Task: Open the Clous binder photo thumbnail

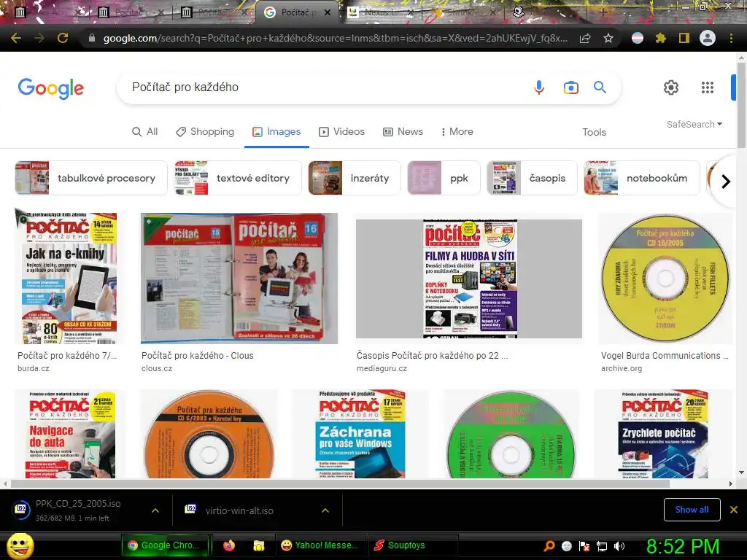Action: tap(239, 279)
